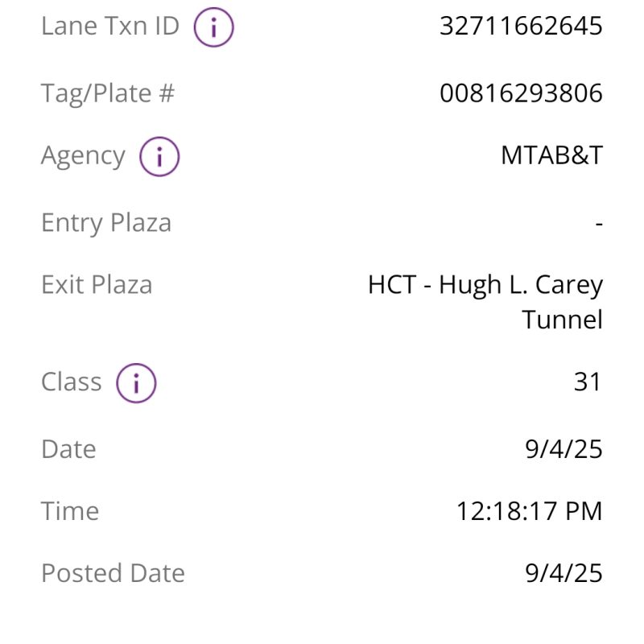Viewport: 644px width, 644px height.
Task: Click the 9/4/25 value above the Time row
Action: pos(563,449)
